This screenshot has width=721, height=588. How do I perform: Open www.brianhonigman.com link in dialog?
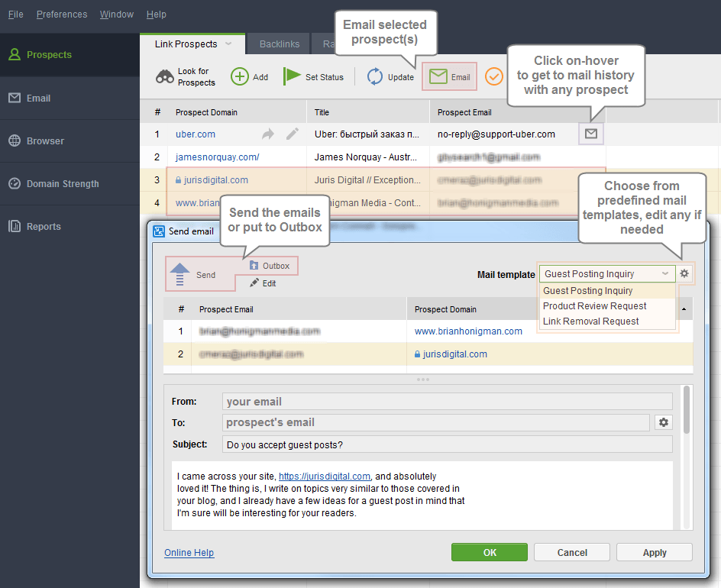(x=468, y=331)
